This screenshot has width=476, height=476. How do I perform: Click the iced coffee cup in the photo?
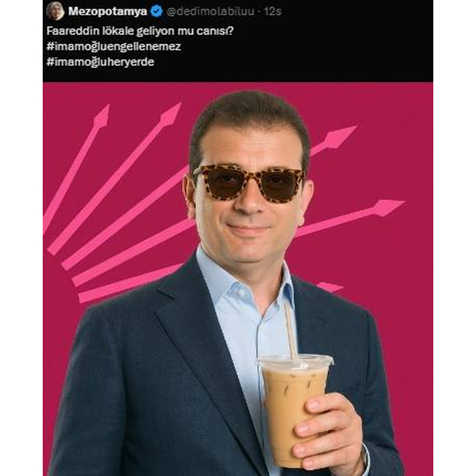tap(293, 409)
